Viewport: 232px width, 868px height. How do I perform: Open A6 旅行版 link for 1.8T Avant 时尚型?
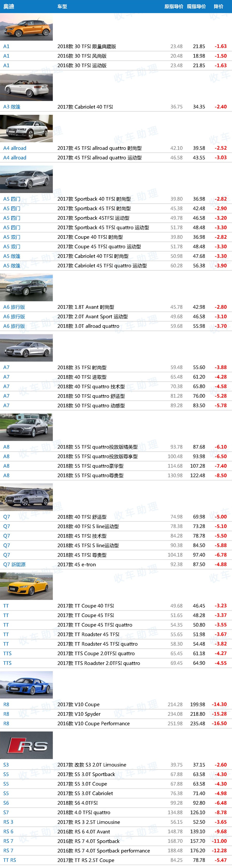(x=14, y=307)
